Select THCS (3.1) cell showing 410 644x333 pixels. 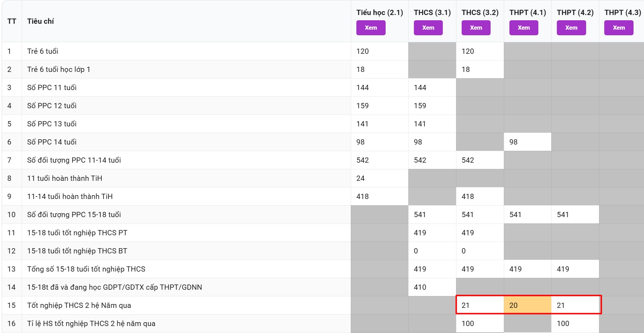420,287
